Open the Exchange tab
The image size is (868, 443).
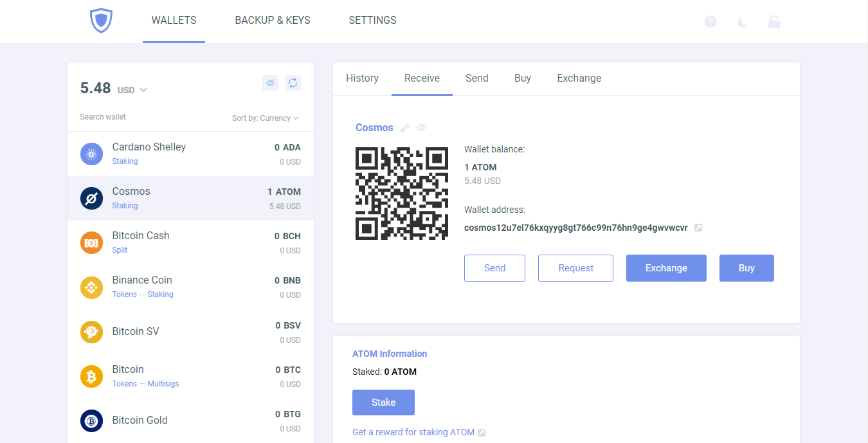(579, 78)
